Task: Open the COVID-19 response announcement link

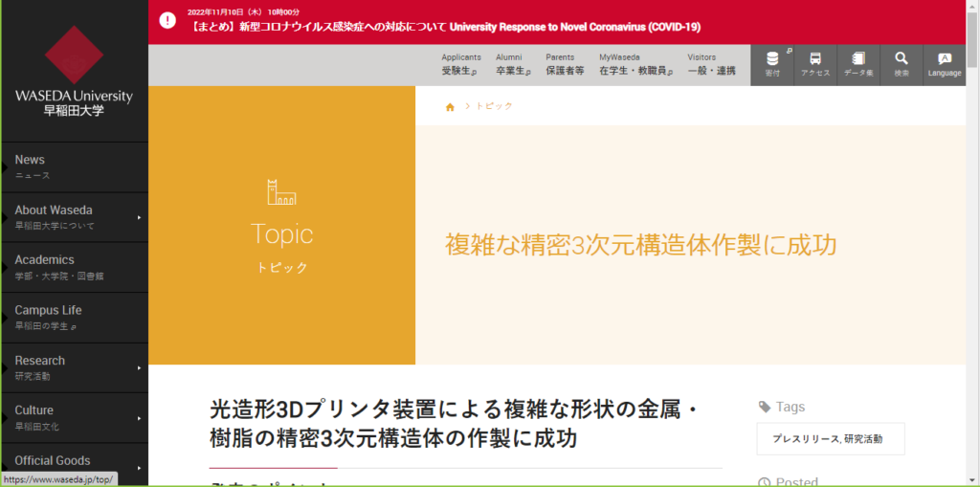Action: click(x=444, y=27)
